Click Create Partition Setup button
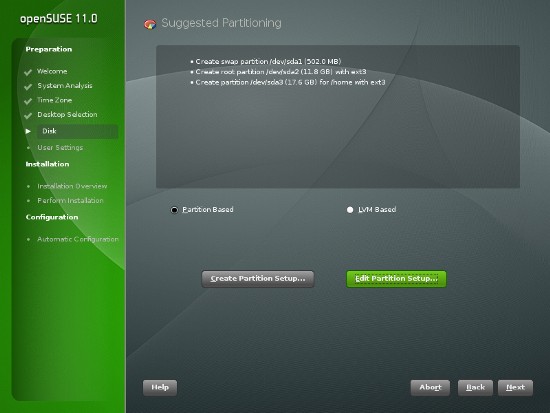 click(x=258, y=279)
